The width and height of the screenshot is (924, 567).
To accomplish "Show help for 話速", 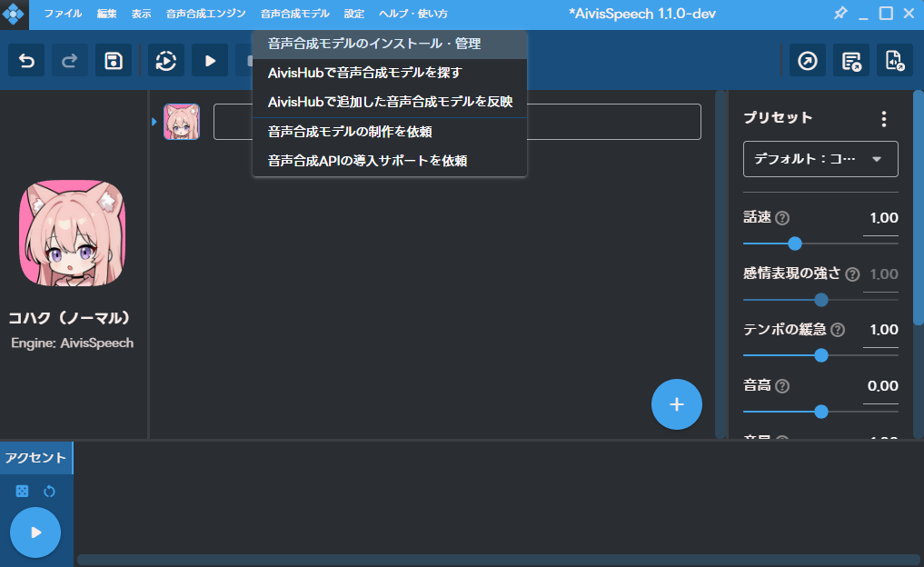I will 782,218.
